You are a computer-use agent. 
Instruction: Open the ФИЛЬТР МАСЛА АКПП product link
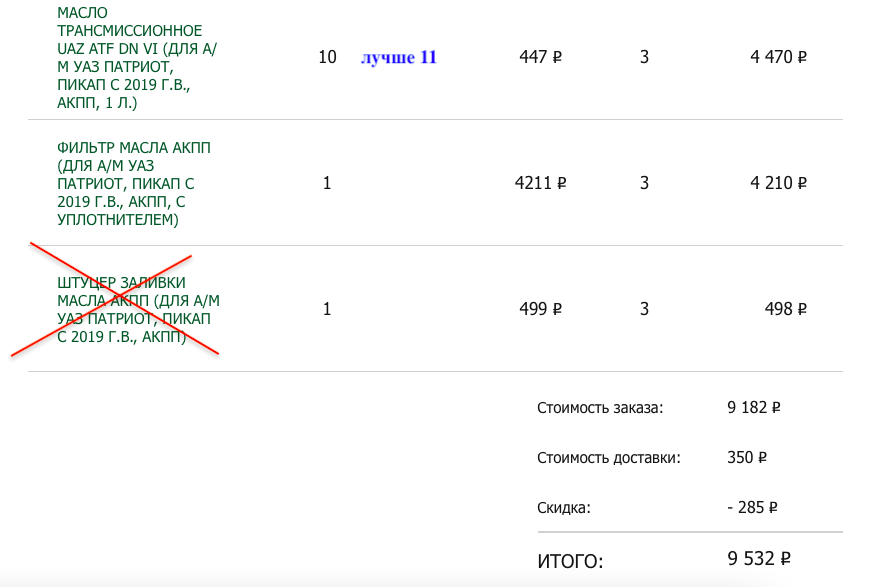[134, 183]
